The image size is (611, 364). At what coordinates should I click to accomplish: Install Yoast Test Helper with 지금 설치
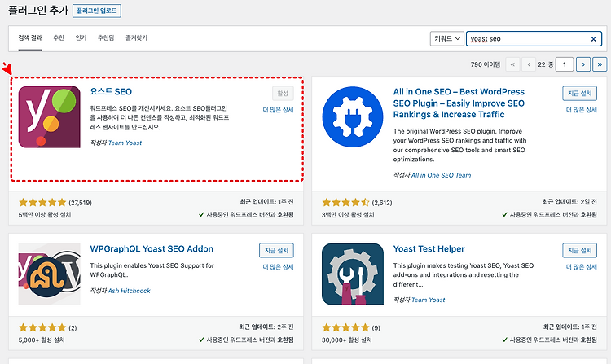[579, 250]
